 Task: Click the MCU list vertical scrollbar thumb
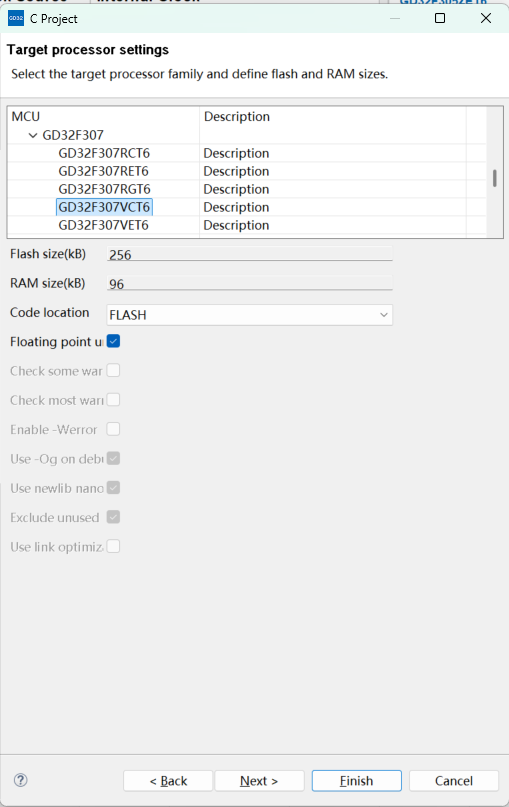coord(495,179)
